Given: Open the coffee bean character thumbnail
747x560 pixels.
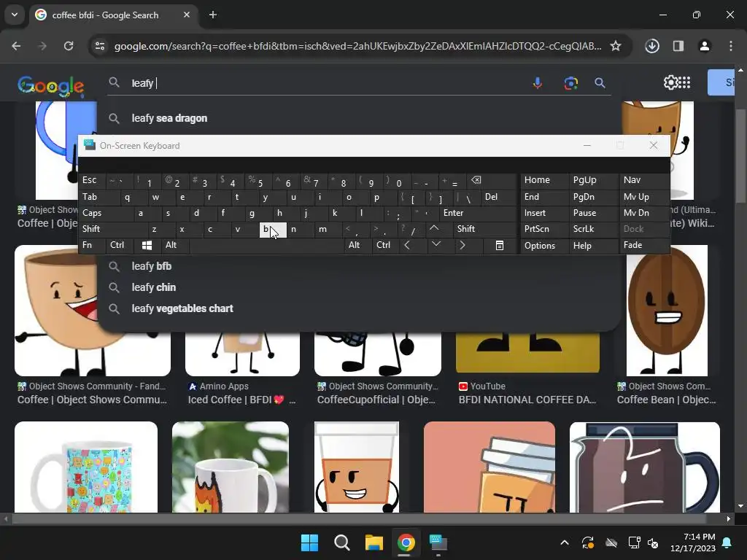Looking at the screenshot, I should (x=667, y=311).
